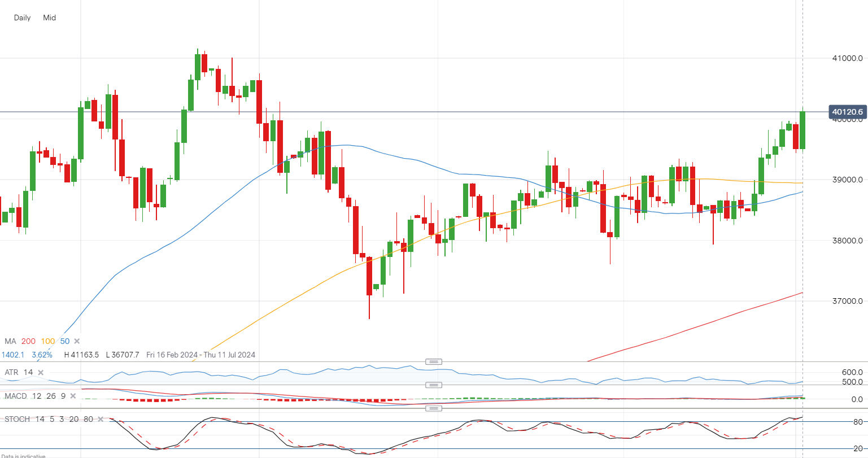Select the blue 50 MA period
Screen dimensions: 868x458
pos(65,342)
